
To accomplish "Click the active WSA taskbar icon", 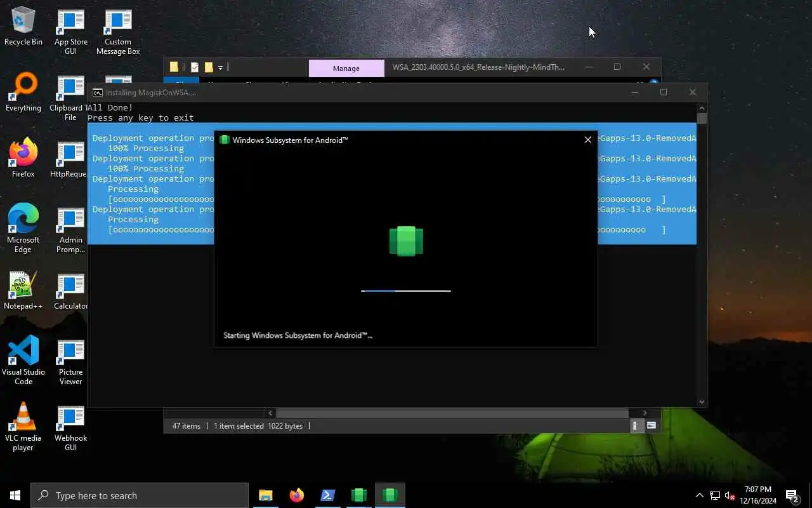I will pyautogui.click(x=390, y=495).
